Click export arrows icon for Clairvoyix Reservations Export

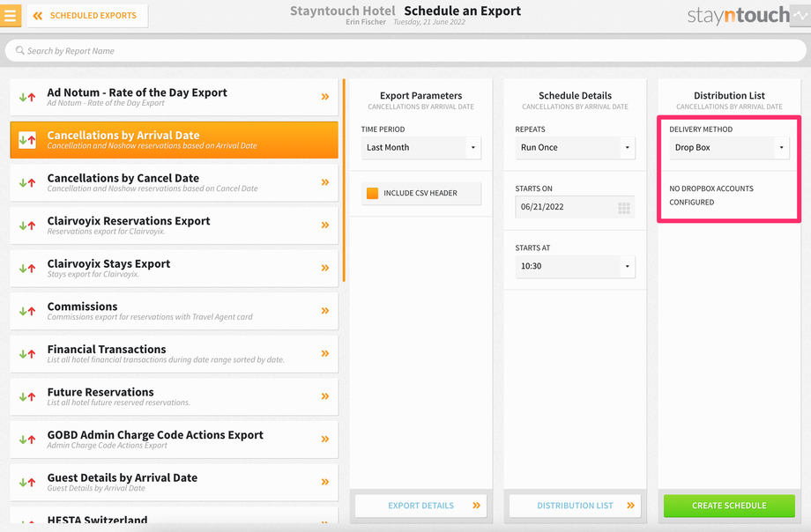(27, 225)
